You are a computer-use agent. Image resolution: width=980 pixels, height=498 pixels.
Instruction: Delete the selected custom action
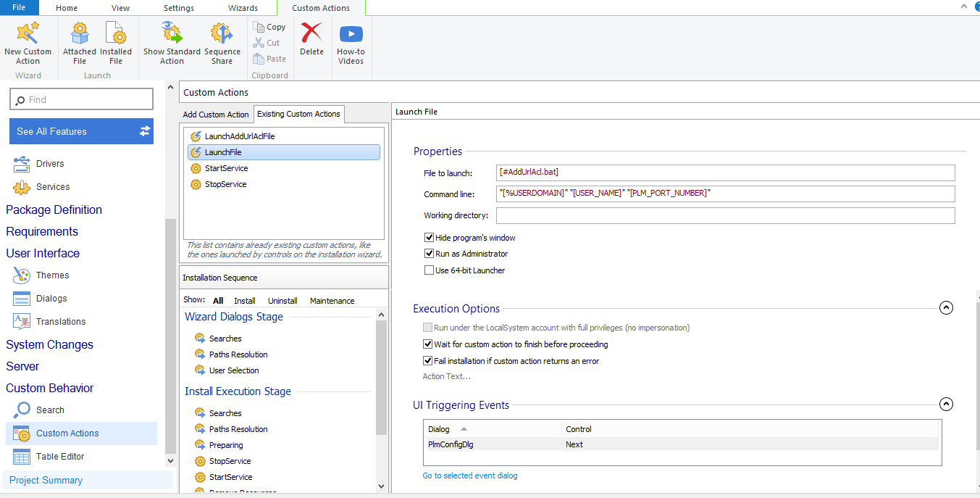[311, 34]
